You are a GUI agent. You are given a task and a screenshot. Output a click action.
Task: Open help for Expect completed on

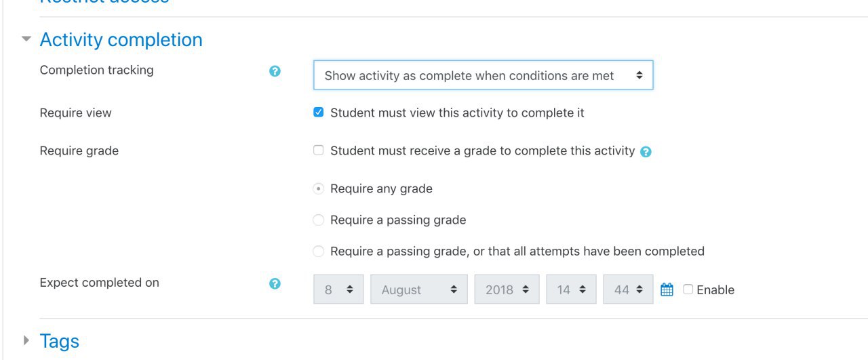275,284
